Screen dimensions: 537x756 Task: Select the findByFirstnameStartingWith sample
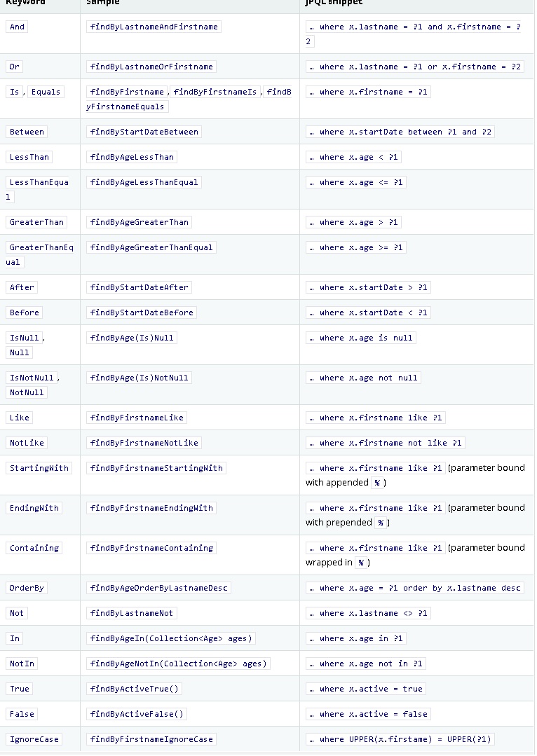coord(156,468)
